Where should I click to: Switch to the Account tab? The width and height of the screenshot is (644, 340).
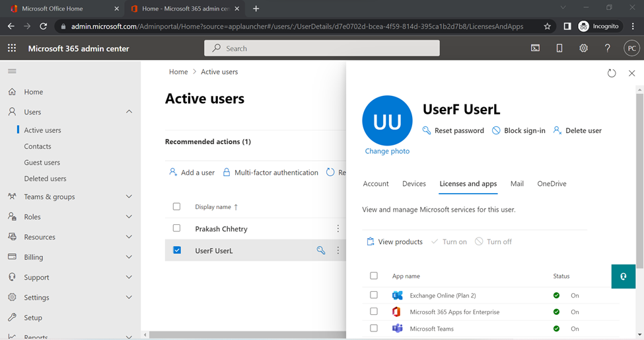(x=375, y=184)
